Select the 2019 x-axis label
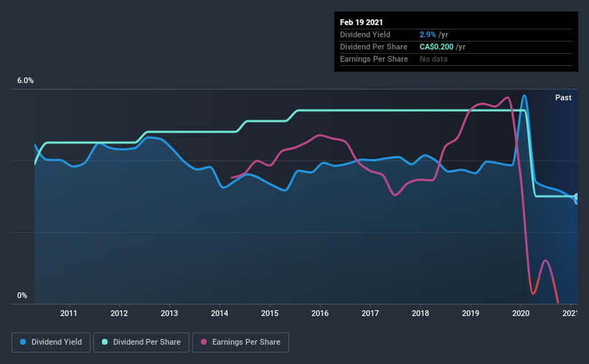This screenshot has width=589, height=364. (471, 313)
